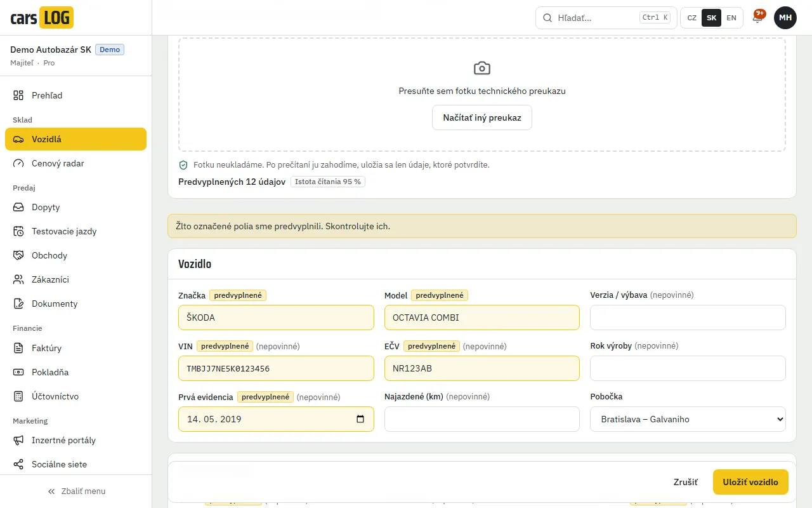812x508 pixels.
Task: Open the Pobočka dropdown
Action: click(688, 419)
